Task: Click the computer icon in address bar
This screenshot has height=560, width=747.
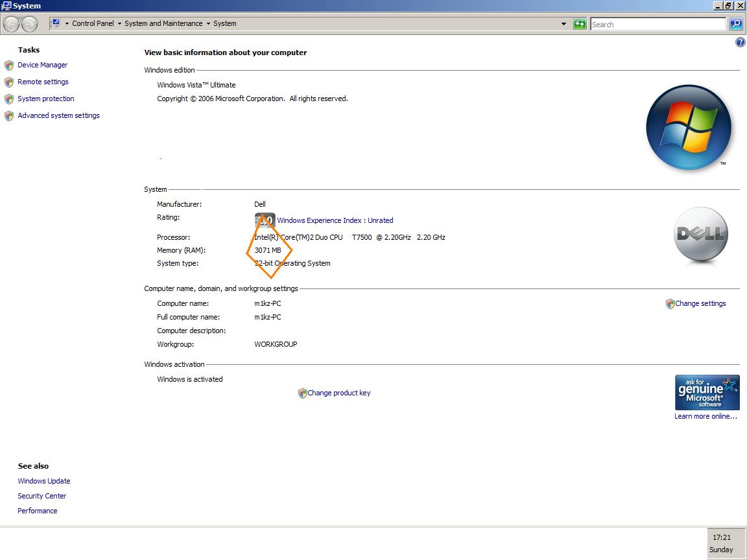Action: coord(56,23)
